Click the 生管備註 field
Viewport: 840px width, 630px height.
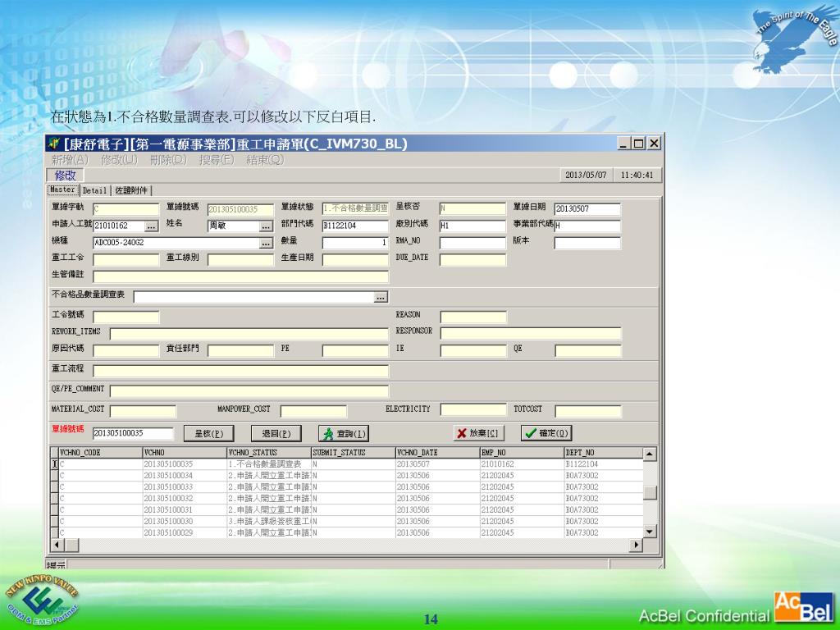pyautogui.click(x=240, y=276)
